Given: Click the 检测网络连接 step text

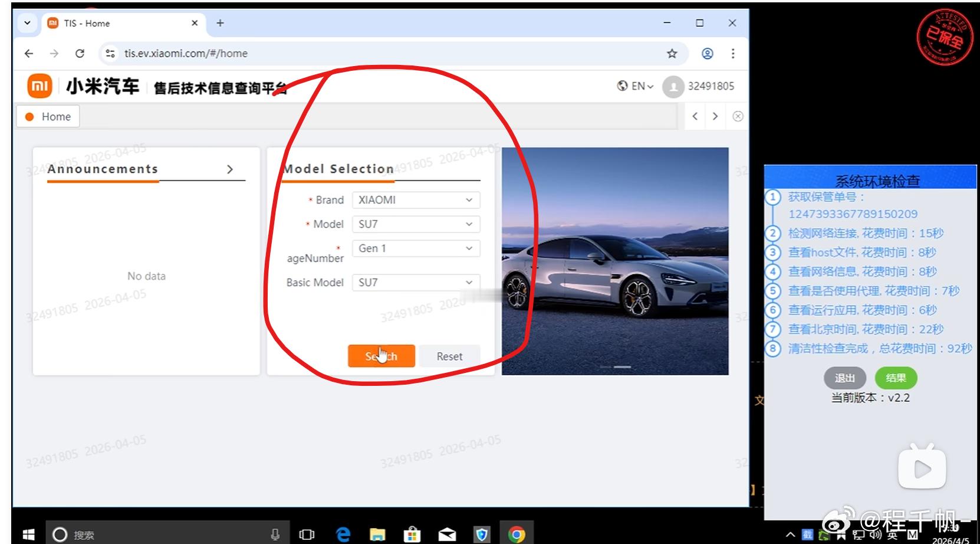Looking at the screenshot, I should point(866,234).
